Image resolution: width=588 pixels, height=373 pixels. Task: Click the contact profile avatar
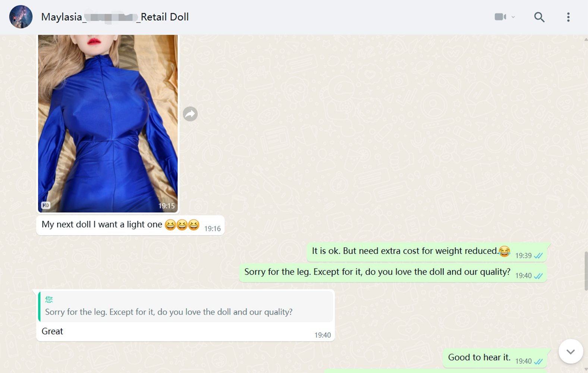[x=21, y=17]
